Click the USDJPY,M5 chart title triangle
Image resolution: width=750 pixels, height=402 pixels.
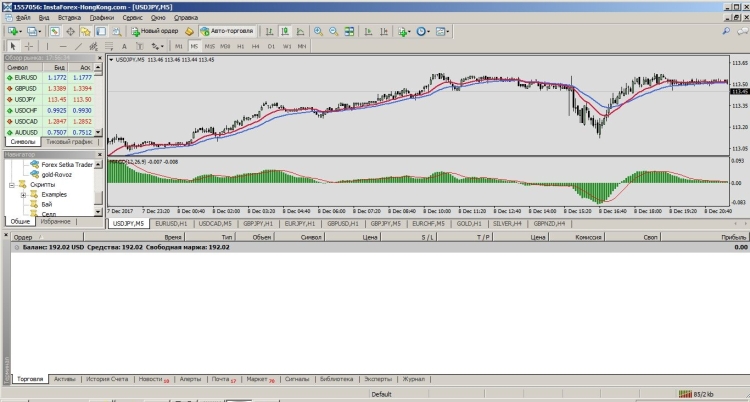111,60
